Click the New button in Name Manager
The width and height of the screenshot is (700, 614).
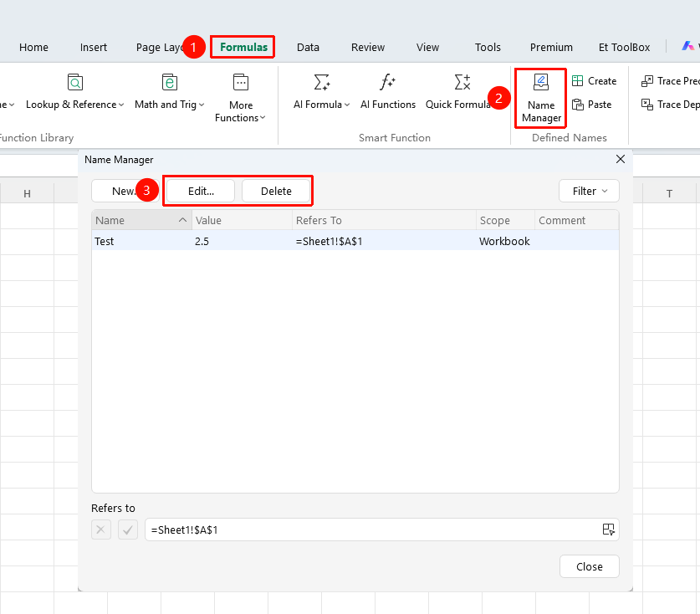[x=125, y=191]
